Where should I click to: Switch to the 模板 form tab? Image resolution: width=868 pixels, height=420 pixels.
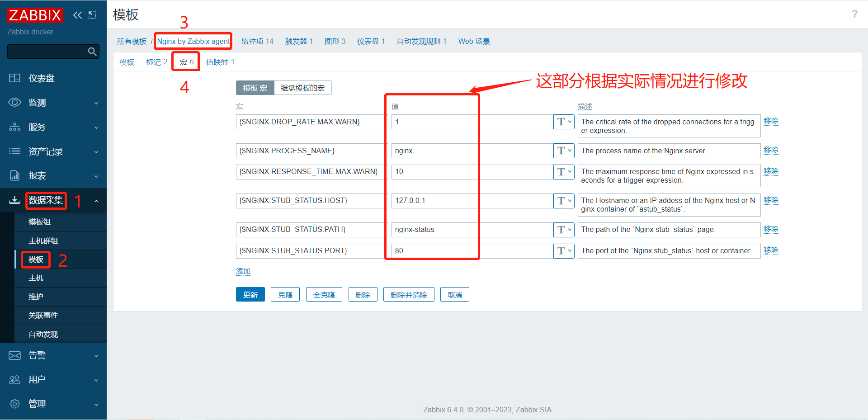(x=127, y=62)
